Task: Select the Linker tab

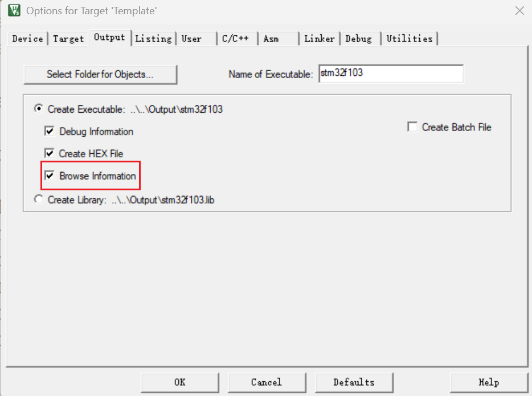Action: [320, 39]
